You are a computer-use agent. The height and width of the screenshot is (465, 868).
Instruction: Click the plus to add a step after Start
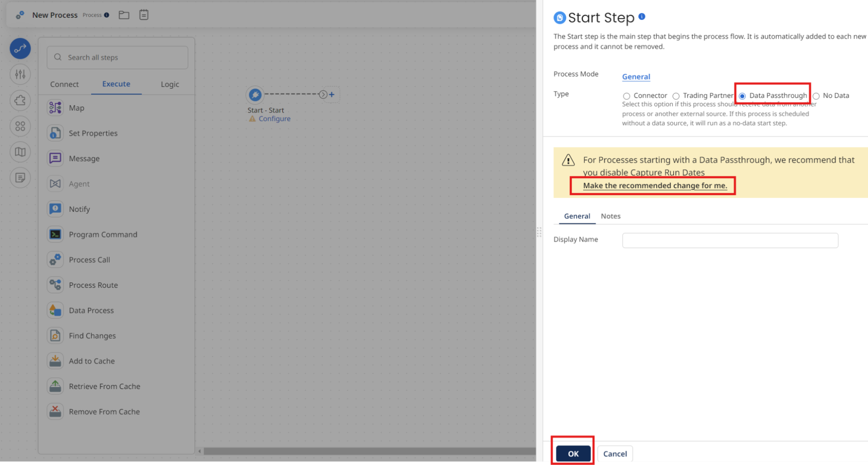pyautogui.click(x=331, y=94)
